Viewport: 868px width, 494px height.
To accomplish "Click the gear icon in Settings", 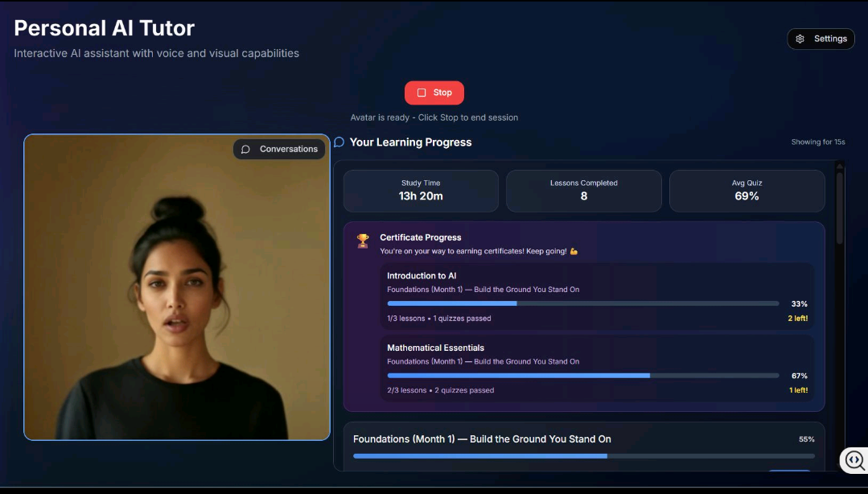I will click(800, 39).
